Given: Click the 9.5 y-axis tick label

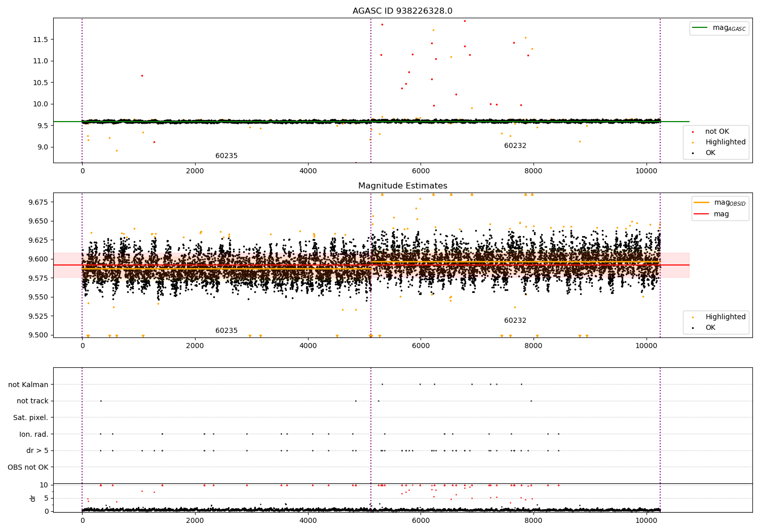Looking at the screenshot, I should pos(43,126).
